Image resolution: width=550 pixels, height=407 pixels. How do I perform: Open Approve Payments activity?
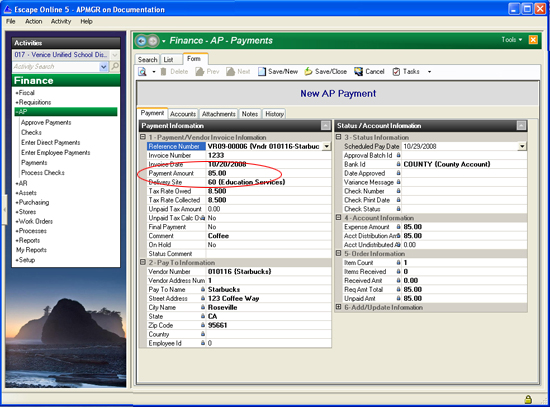(x=46, y=122)
